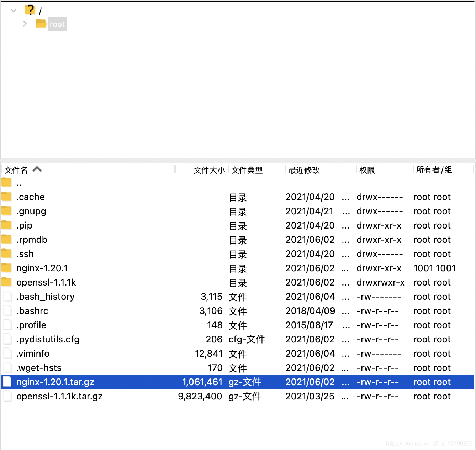Toggle the filename sort arrow

(x=37, y=169)
